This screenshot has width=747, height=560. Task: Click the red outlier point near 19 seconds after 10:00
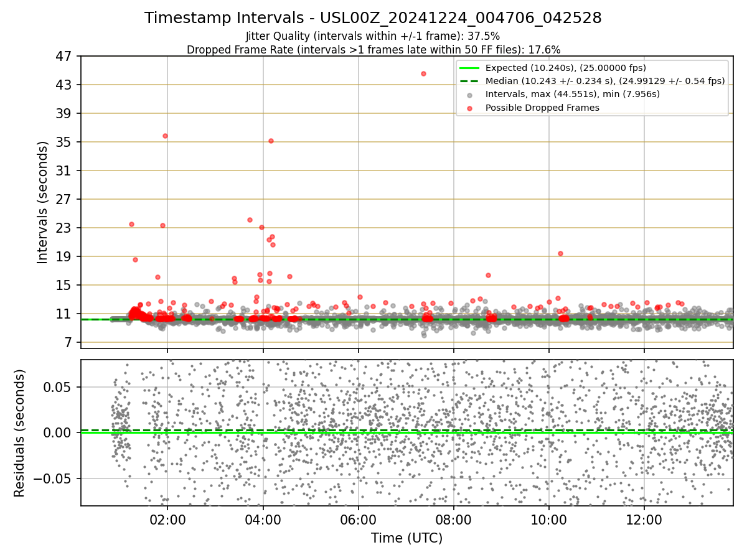[x=560, y=253]
